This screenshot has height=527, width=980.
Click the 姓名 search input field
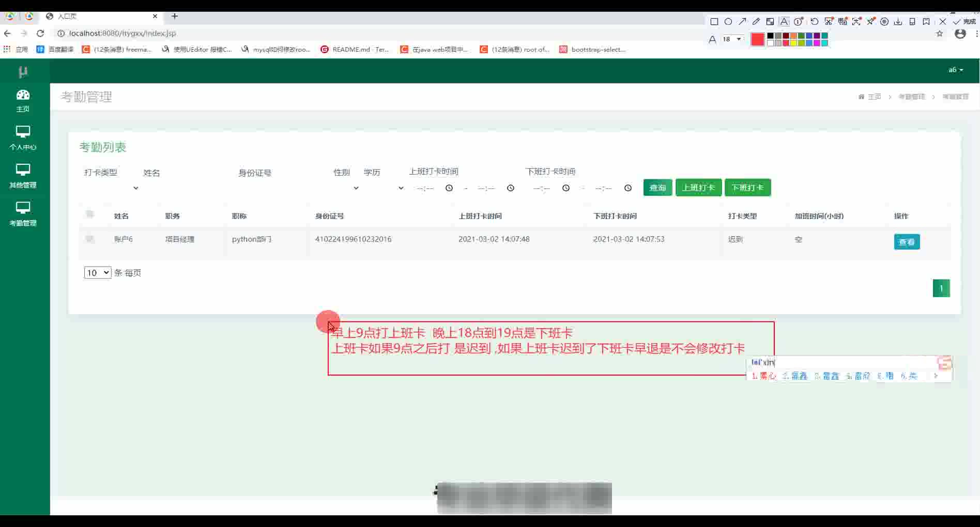tap(187, 188)
